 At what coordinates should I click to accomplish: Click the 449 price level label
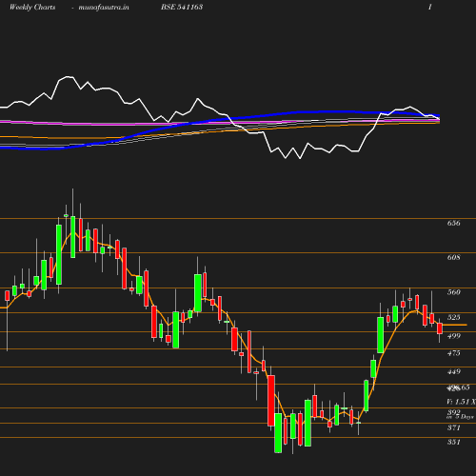453,371
